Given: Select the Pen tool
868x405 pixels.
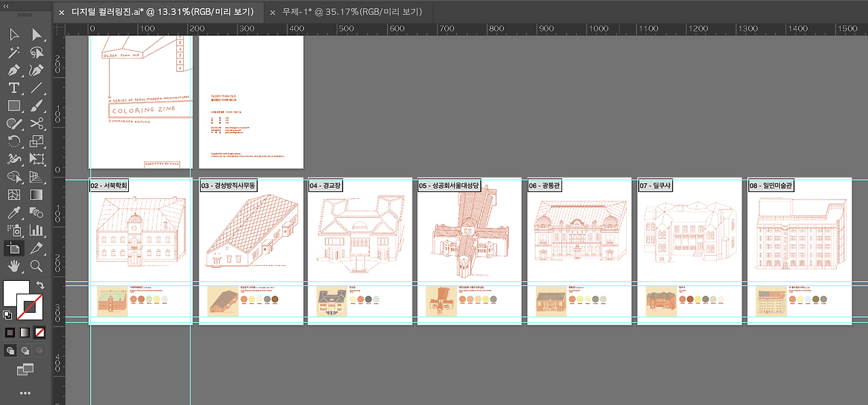Looking at the screenshot, I should (x=14, y=70).
